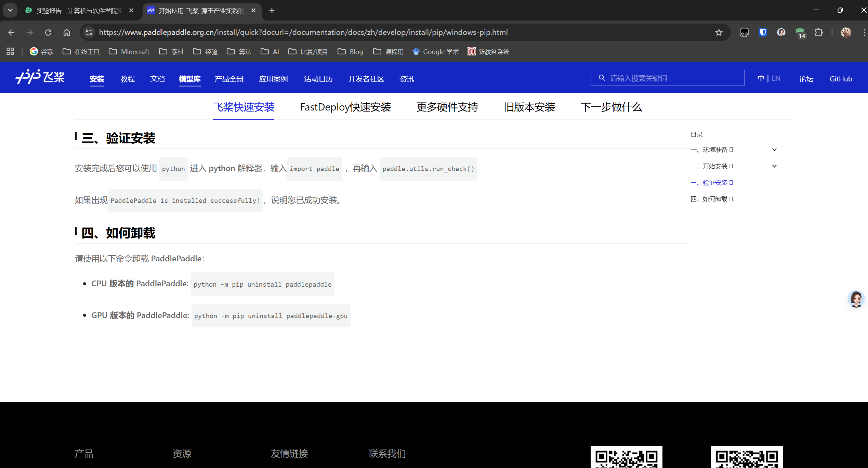Open the GitHub link in the header

[841, 79]
